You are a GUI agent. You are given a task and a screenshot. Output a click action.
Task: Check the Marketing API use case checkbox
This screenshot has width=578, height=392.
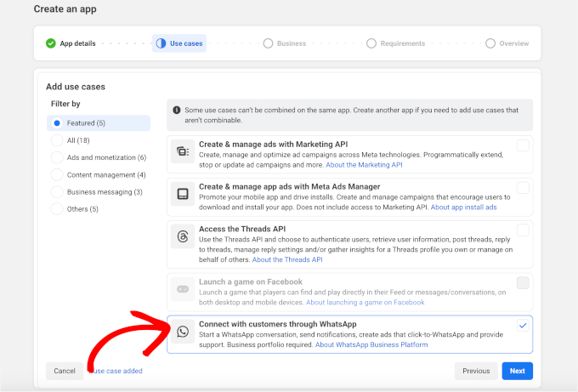(523, 145)
